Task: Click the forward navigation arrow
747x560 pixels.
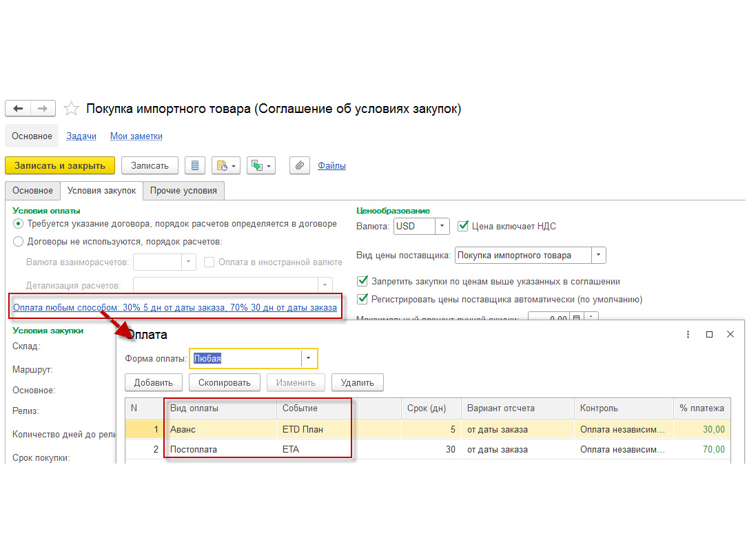Action: coord(43,109)
